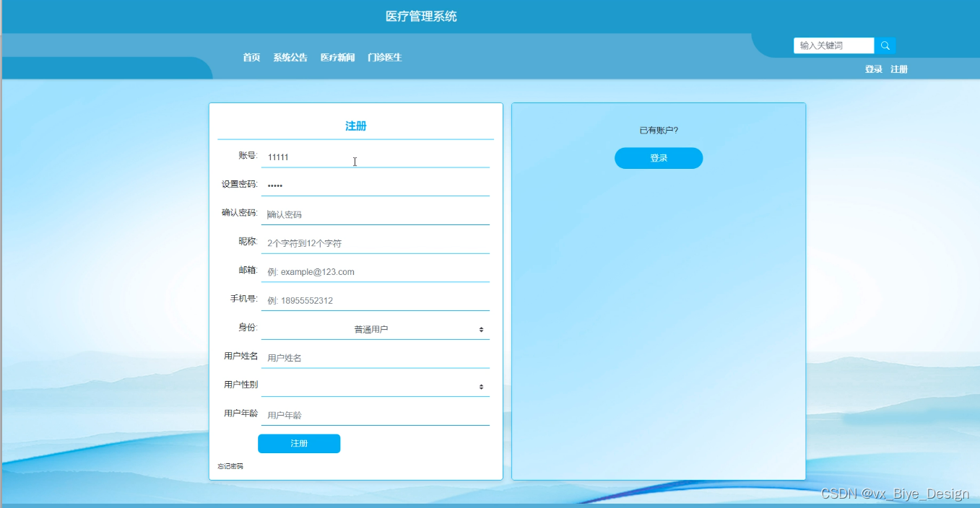
Task: Click the blue 登录 button in right panel
Action: pyautogui.click(x=659, y=158)
